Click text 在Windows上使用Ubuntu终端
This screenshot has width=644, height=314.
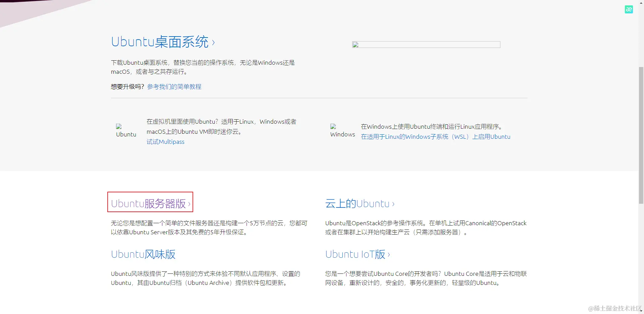point(432,127)
